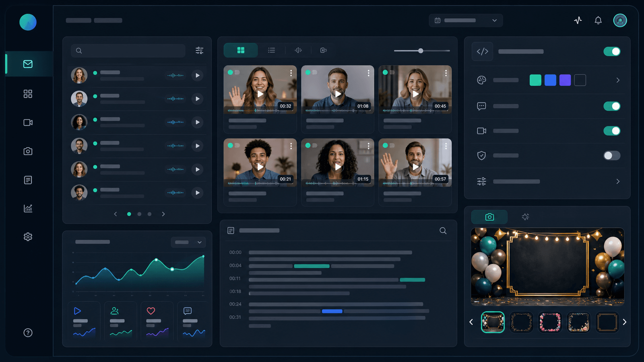644x362 pixels.
Task: Select the teal color swatch
Action: point(535,80)
